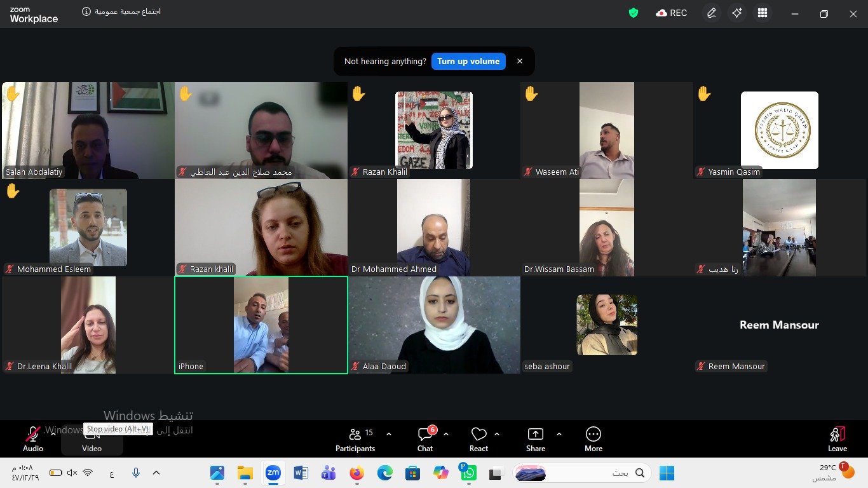Click the Zoom Workplace logo
Image resolution: width=868 pixels, height=488 pixels.
34,15
